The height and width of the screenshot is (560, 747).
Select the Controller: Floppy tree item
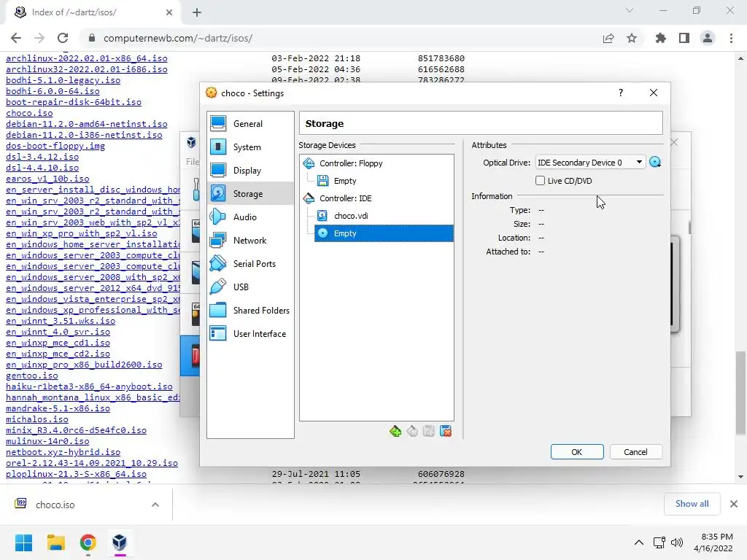point(351,163)
